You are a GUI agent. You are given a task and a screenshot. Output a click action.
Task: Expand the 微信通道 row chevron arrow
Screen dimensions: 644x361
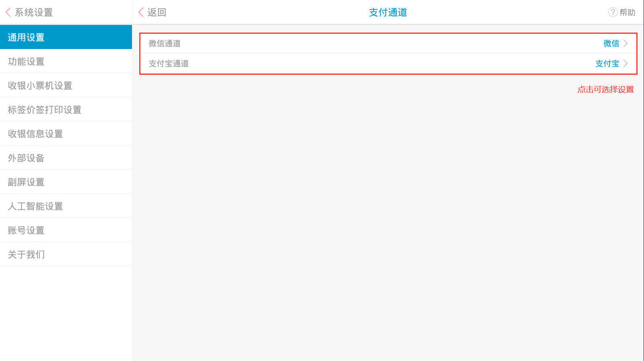pos(625,43)
